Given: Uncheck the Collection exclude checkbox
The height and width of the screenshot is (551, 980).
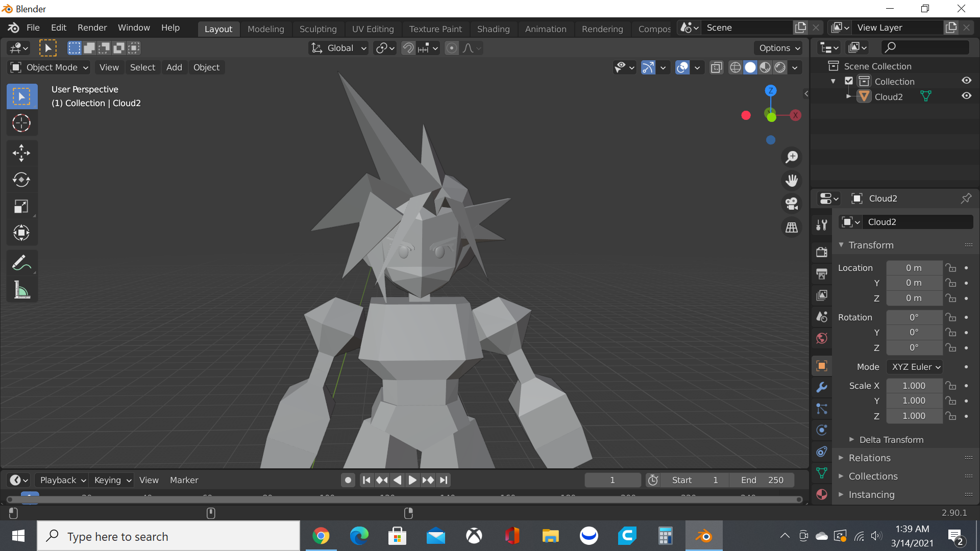Looking at the screenshot, I should tap(849, 81).
